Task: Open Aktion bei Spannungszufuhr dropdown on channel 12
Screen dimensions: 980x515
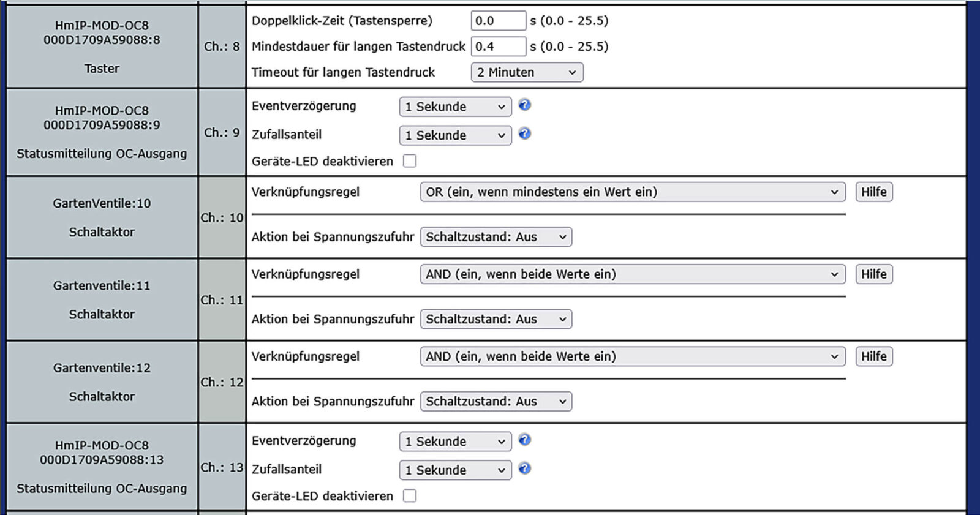Action: tap(495, 401)
